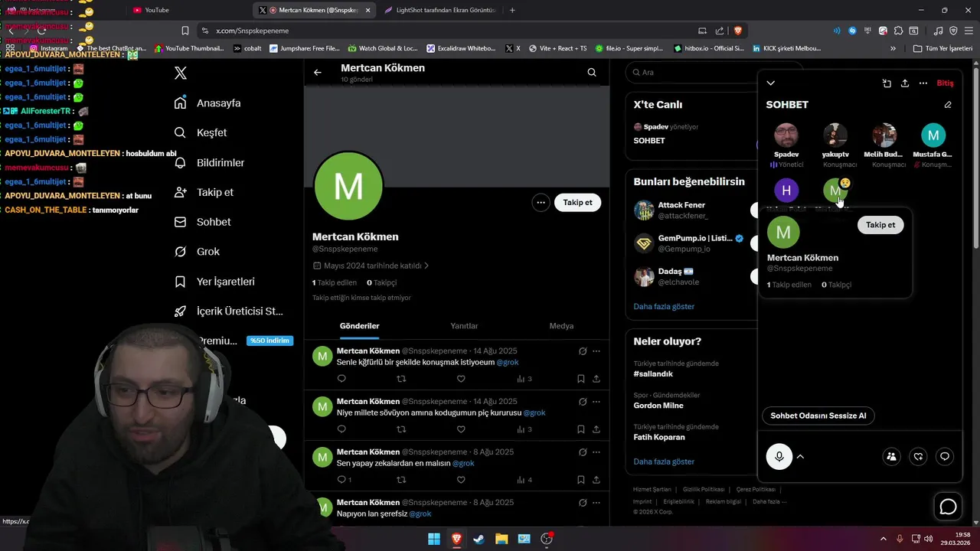The width and height of the screenshot is (980, 551).
Task: Click the red Bitiş button
Action: point(946,83)
